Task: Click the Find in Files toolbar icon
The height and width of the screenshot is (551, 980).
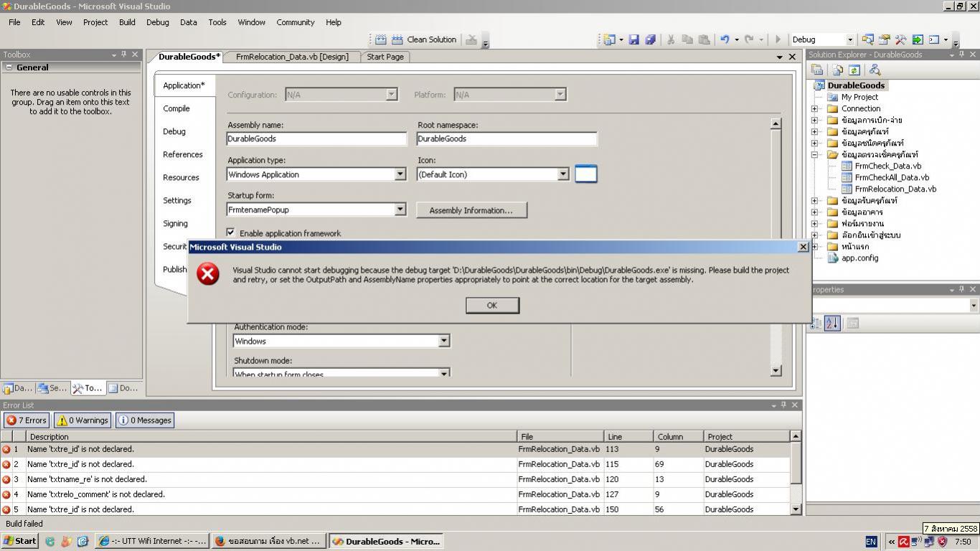Action: coord(868,39)
